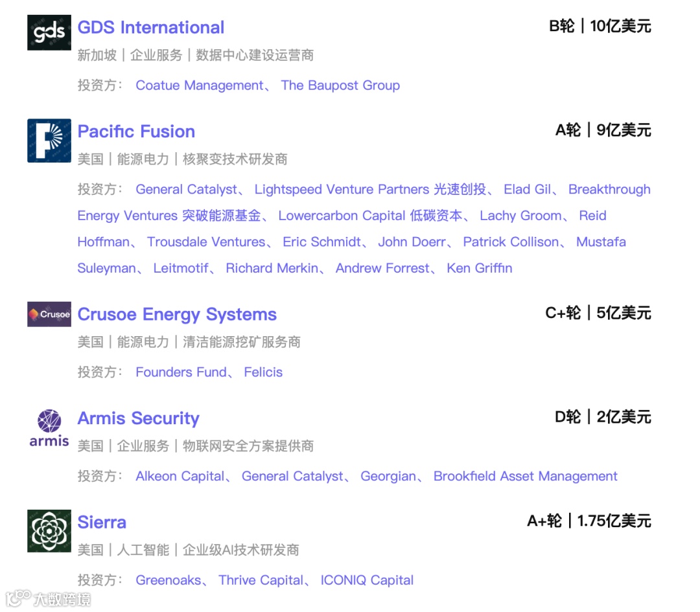The width and height of the screenshot is (700, 612).
Task: Open investor Felicis
Action: coord(263,372)
